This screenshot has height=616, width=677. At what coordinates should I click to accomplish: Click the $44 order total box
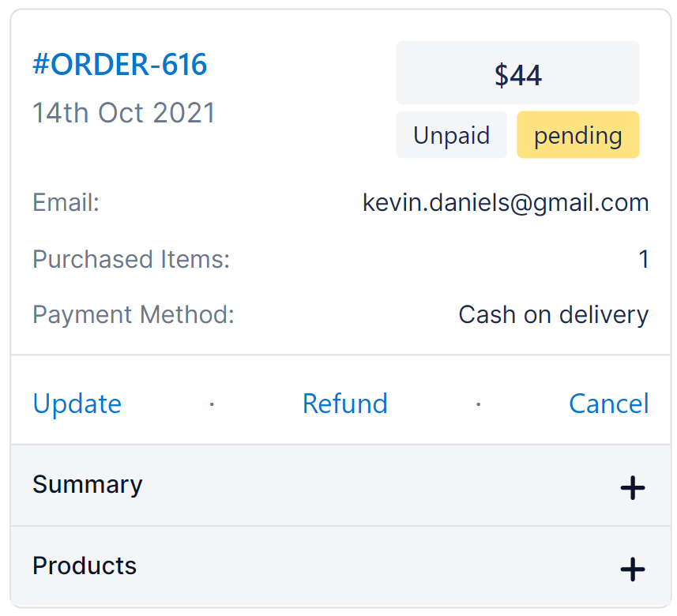tap(517, 74)
